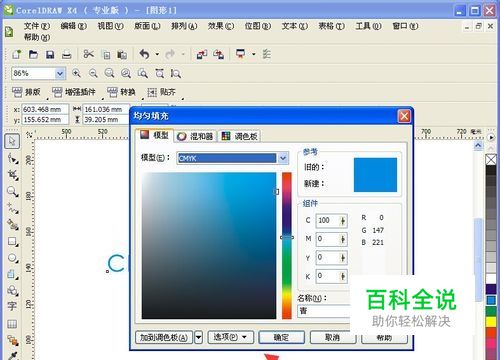Image resolution: width=500 pixels, height=360 pixels.
Task: Click the Copy icon
Action: (106, 54)
